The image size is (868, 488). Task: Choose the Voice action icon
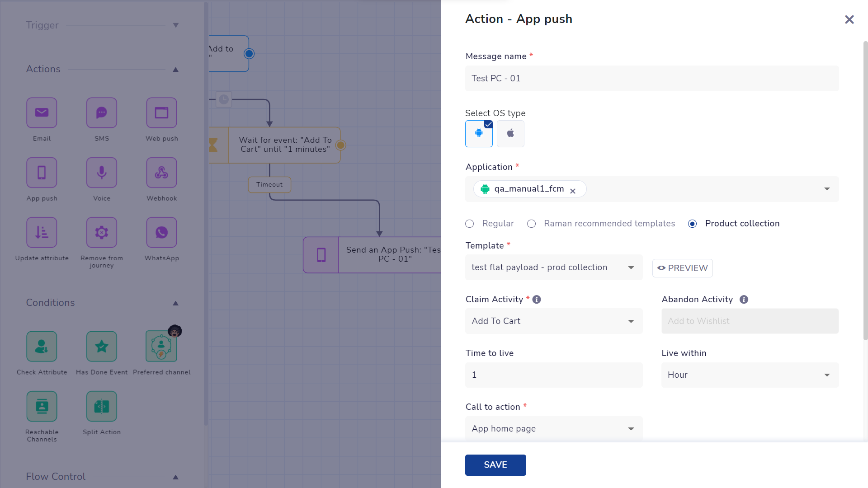pyautogui.click(x=102, y=173)
